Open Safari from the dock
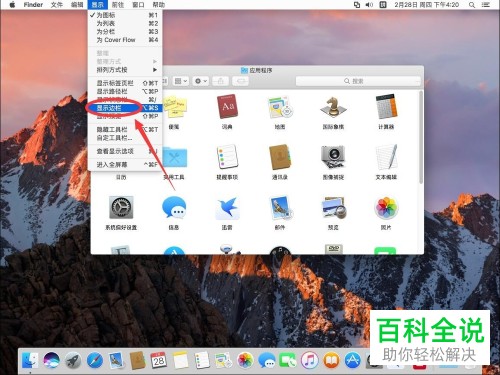The height and width of the screenshot is (375, 500). coord(95,361)
